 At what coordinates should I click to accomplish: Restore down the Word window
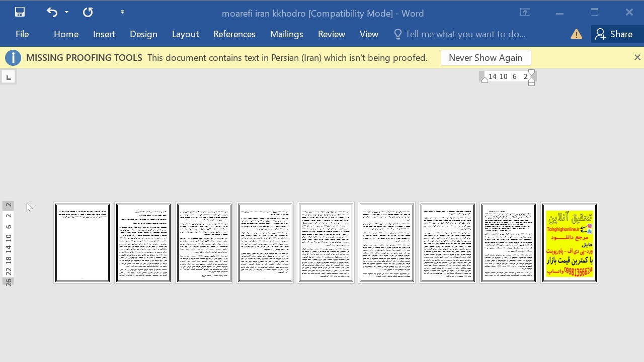point(595,13)
